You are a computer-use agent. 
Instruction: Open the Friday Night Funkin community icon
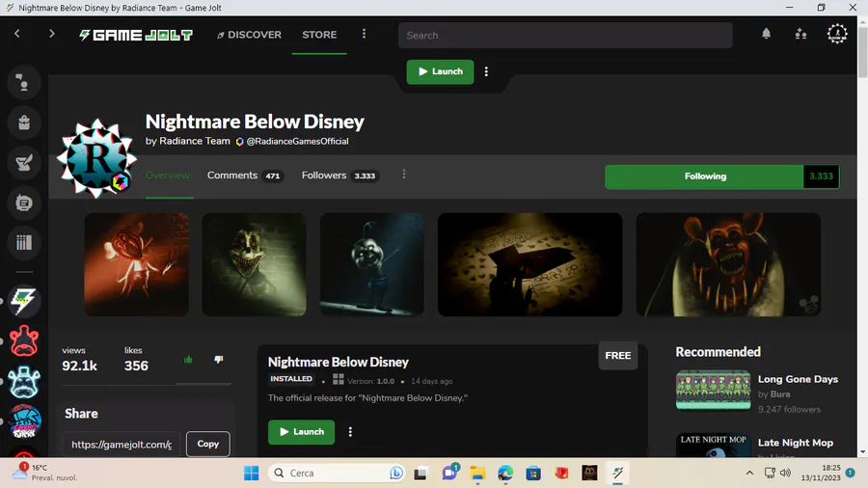[24, 421]
